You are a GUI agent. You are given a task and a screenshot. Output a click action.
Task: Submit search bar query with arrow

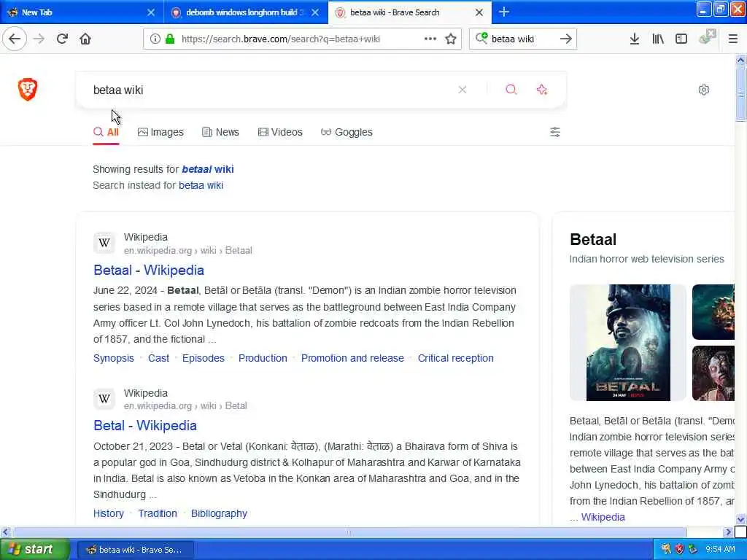point(565,39)
